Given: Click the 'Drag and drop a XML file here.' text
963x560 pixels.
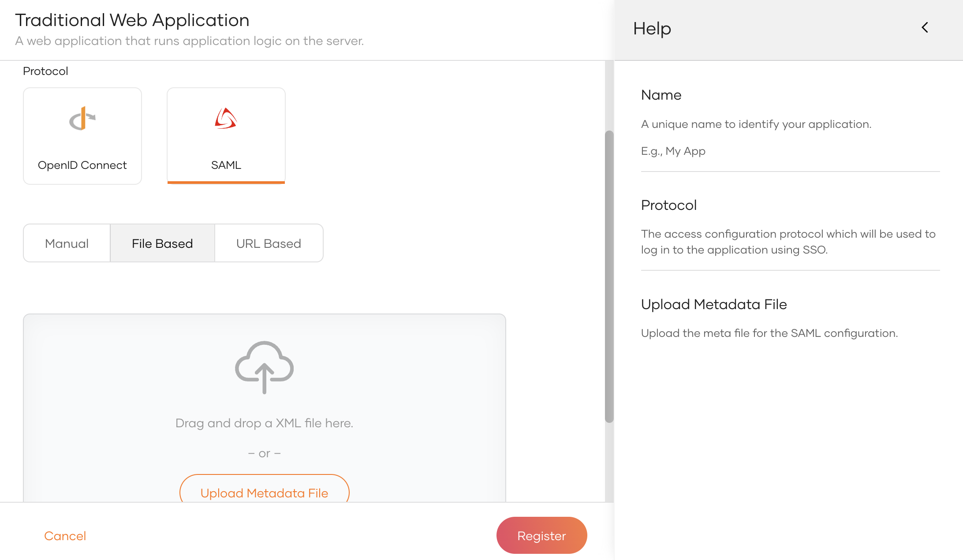Looking at the screenshot, I should (x=264, y=423).
